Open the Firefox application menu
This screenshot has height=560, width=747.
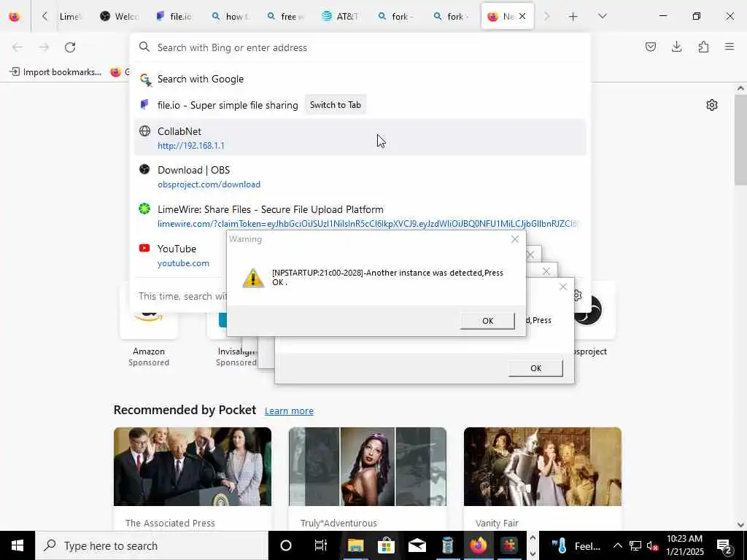pos(729,47)
